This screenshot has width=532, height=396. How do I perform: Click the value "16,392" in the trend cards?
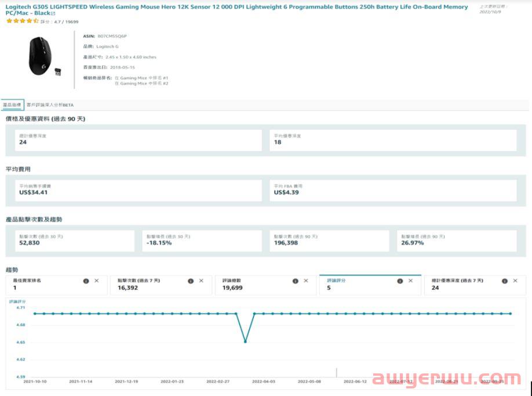[x=128, y=288]
